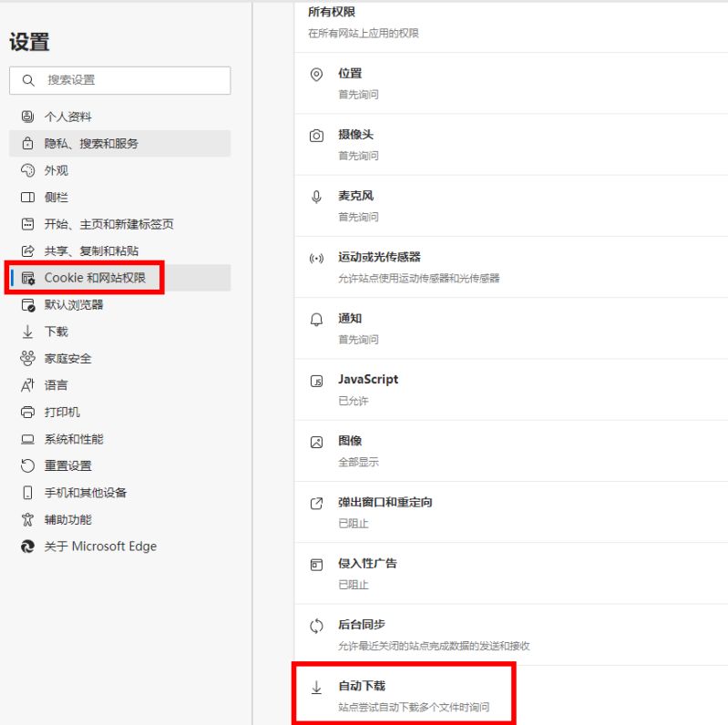728x725 pixels.
Task: Click the 侧栏 sidebar icon
Action: (x=27, y=198)
